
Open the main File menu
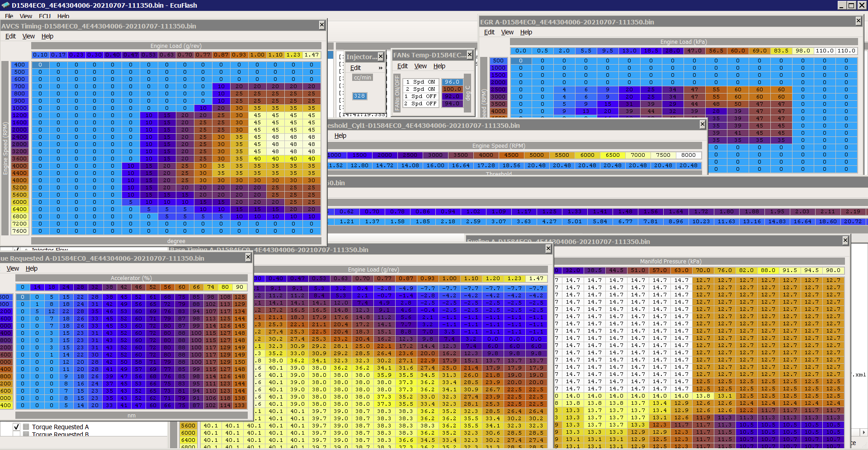point(9,16)
